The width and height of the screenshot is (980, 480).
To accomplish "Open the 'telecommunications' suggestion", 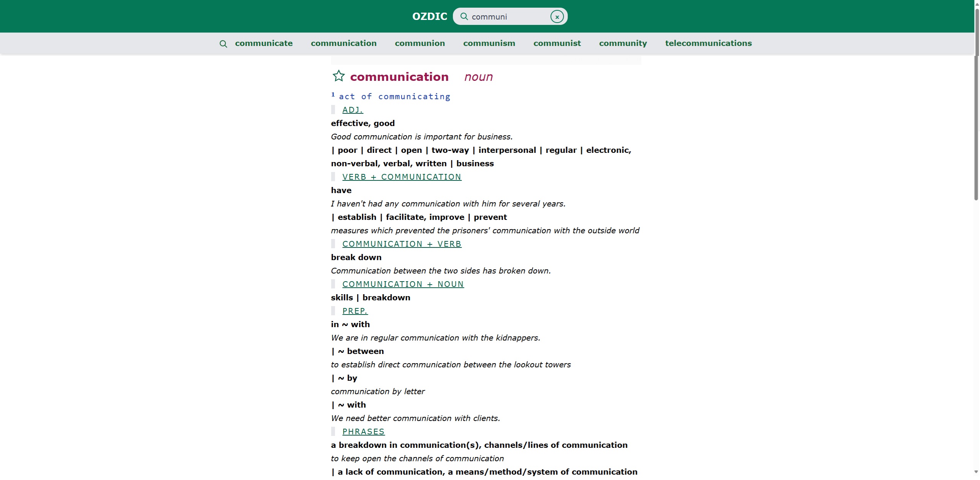I will pos(708,43).
